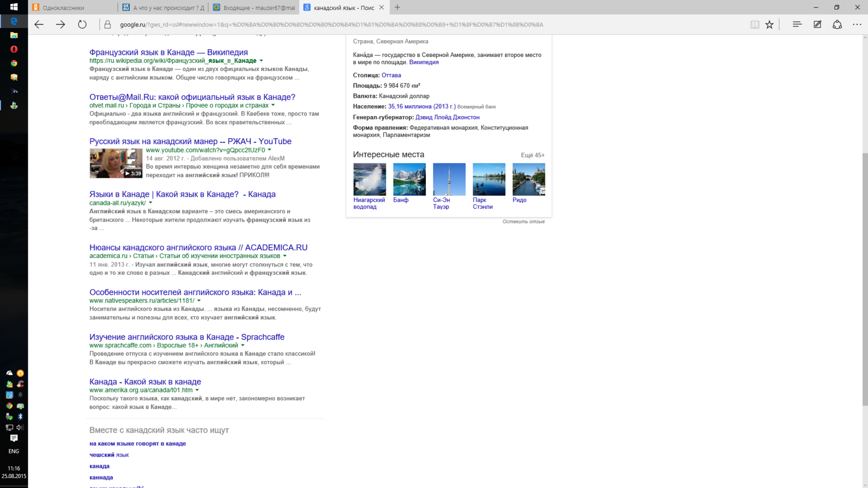Expand dropdown arrow next to nativespeakers.ru URL
The image size is (868, 488).
199,300
